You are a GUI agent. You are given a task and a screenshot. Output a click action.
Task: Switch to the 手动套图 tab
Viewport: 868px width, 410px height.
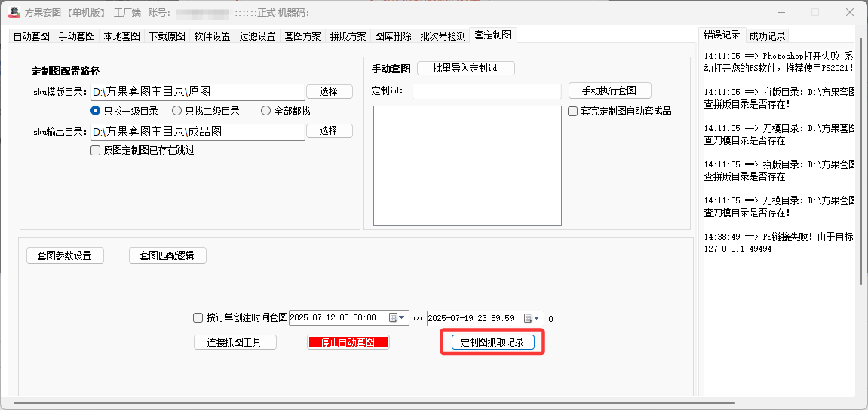click(77, 36)
